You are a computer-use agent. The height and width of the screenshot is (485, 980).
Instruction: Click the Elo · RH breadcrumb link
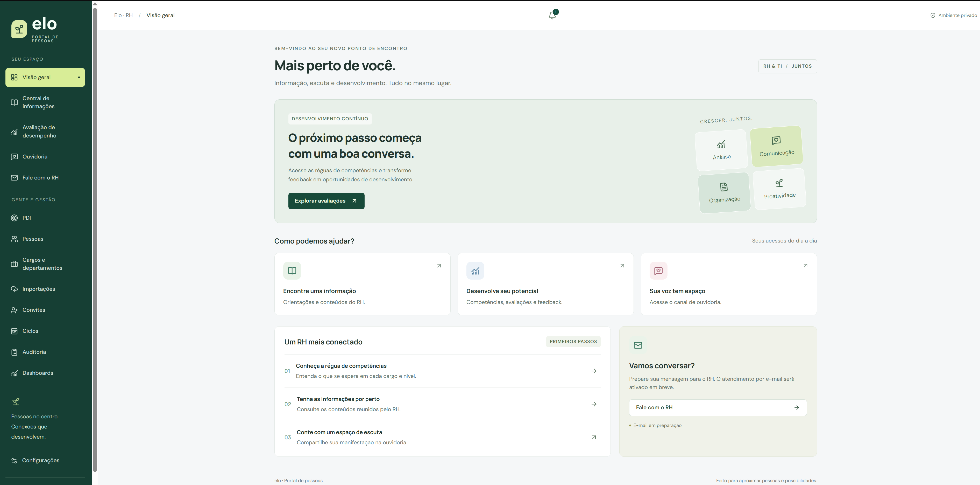pyautogui.click(x=123, y=15)
